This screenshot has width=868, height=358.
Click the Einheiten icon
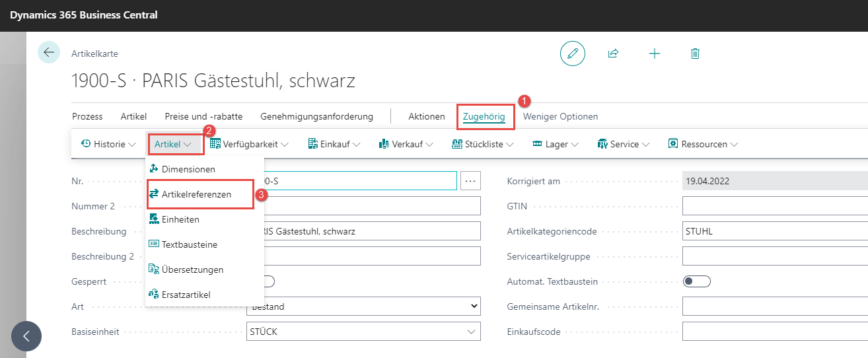[154, 219]
